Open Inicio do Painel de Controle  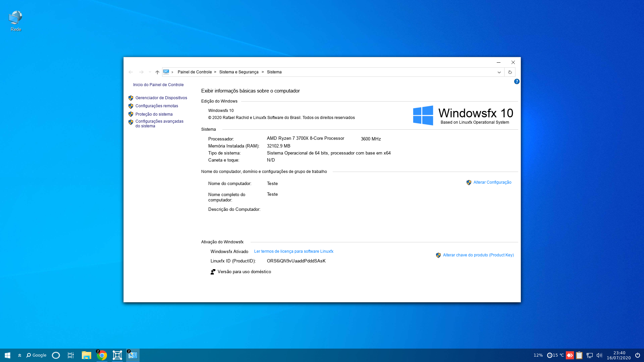coord(158,85)
